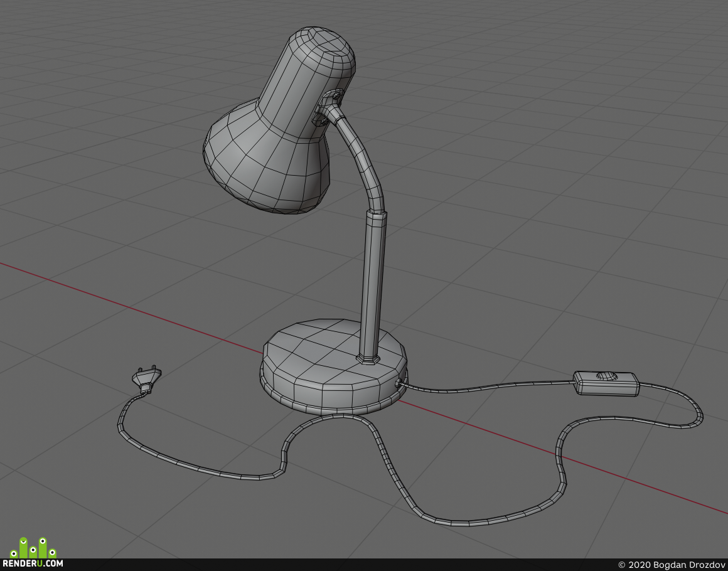Click the cord entry socket on base
728x571 pixels.
click(399, 383)
